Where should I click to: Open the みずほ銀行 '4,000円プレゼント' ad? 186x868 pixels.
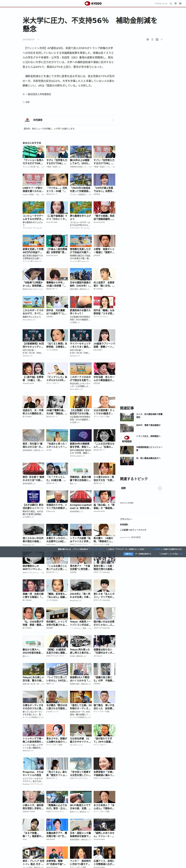coord(33,504)
